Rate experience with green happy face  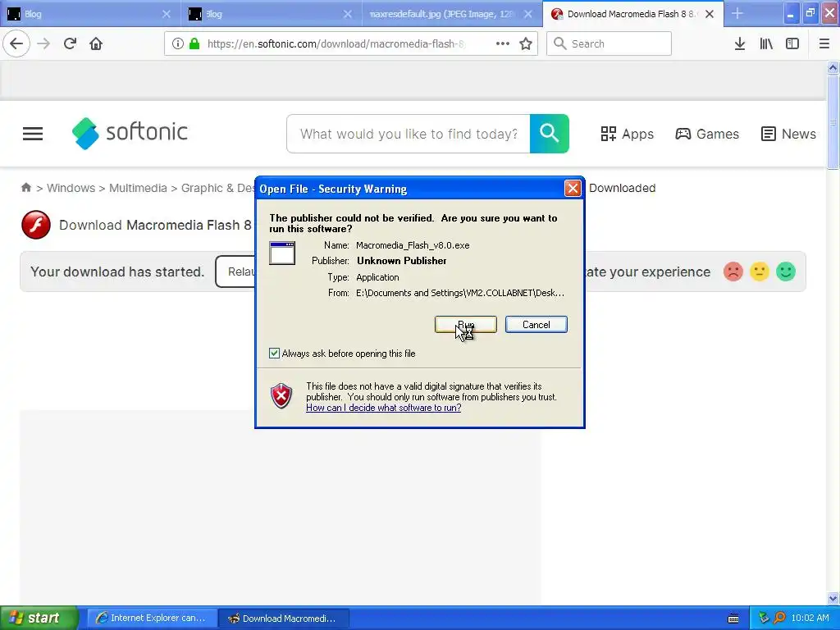click(x=785, y=272)
